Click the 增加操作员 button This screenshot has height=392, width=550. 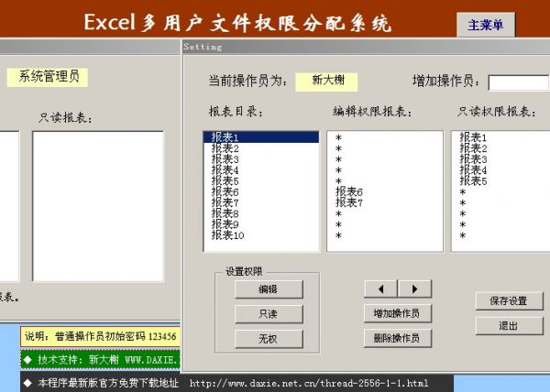397,314
